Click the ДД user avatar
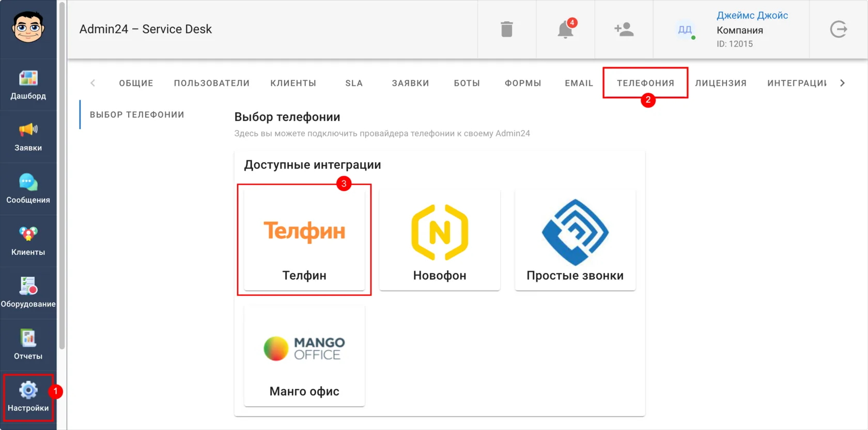Viewport: 868px width, 430px height. click(x=685, y=29)
